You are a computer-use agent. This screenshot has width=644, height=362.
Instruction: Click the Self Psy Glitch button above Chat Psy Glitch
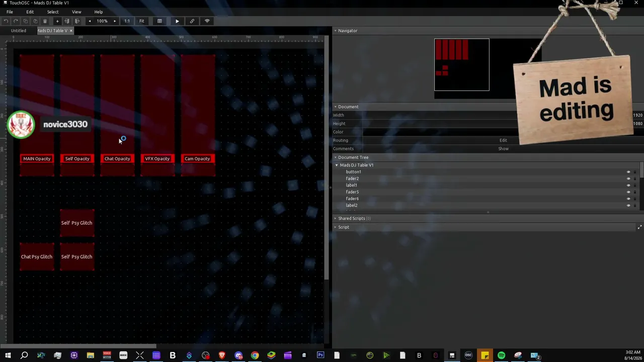point(76,223)
